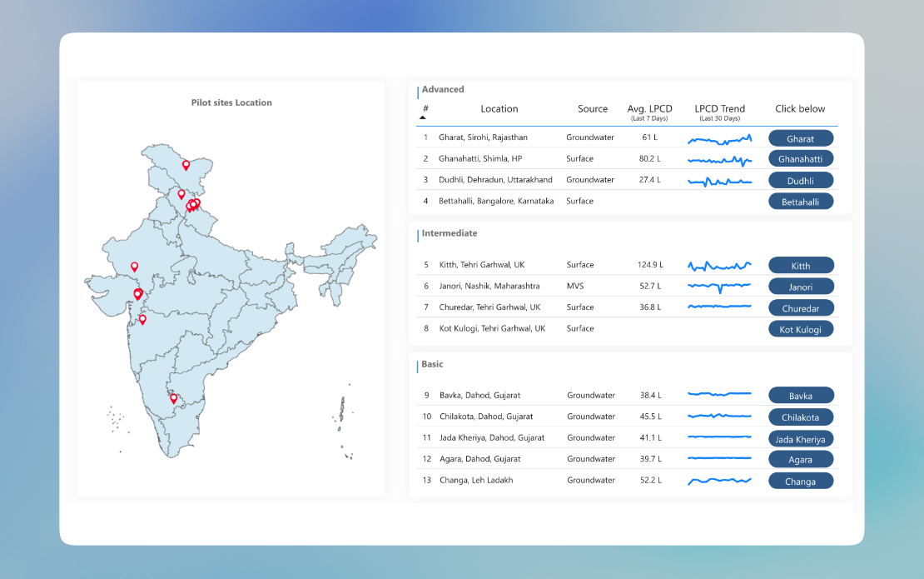Click the Gharat row LPCD trend sparkline
Screen dimensions: 924x579
click(719, 140)
